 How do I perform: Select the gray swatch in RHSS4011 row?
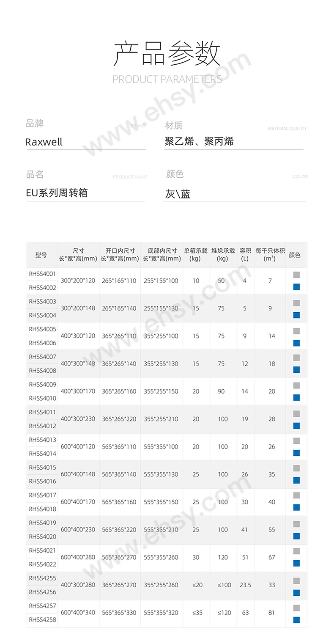pos(296,413)
